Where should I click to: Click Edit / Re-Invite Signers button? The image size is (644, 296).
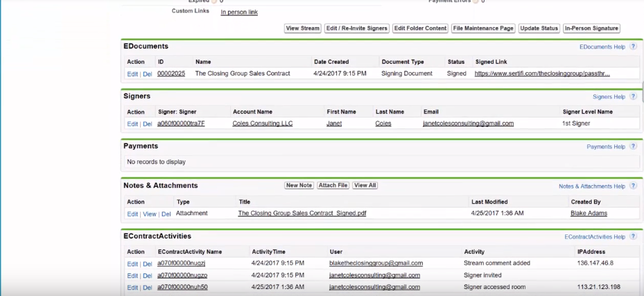click(356, 28)
